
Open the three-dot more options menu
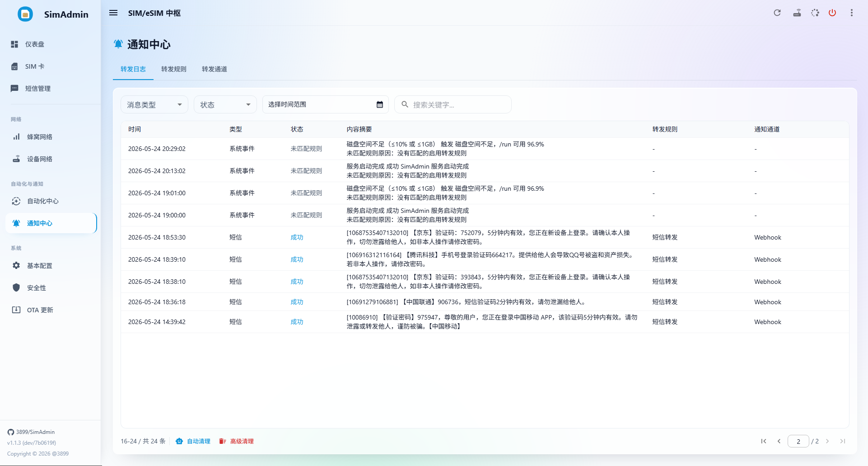pos(852,13)
